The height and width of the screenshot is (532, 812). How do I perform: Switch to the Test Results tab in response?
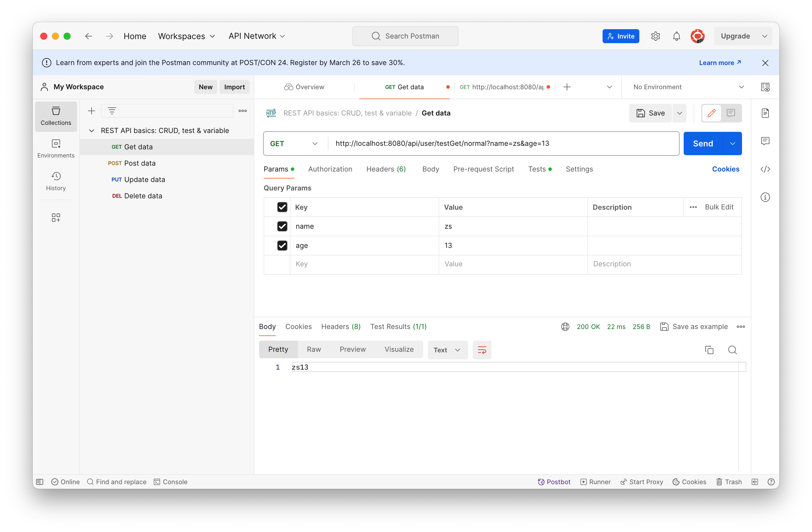pyautogui.click(x=398, y=327)
